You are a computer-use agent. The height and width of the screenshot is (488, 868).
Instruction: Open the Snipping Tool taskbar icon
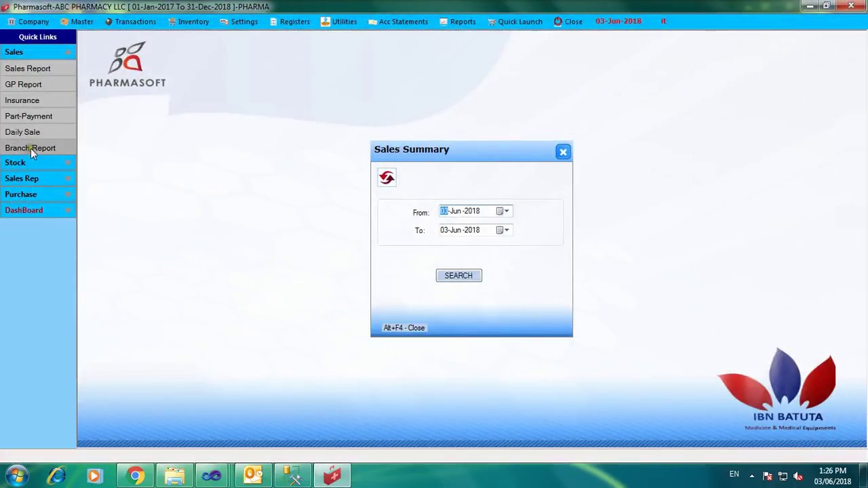[292, 476]
